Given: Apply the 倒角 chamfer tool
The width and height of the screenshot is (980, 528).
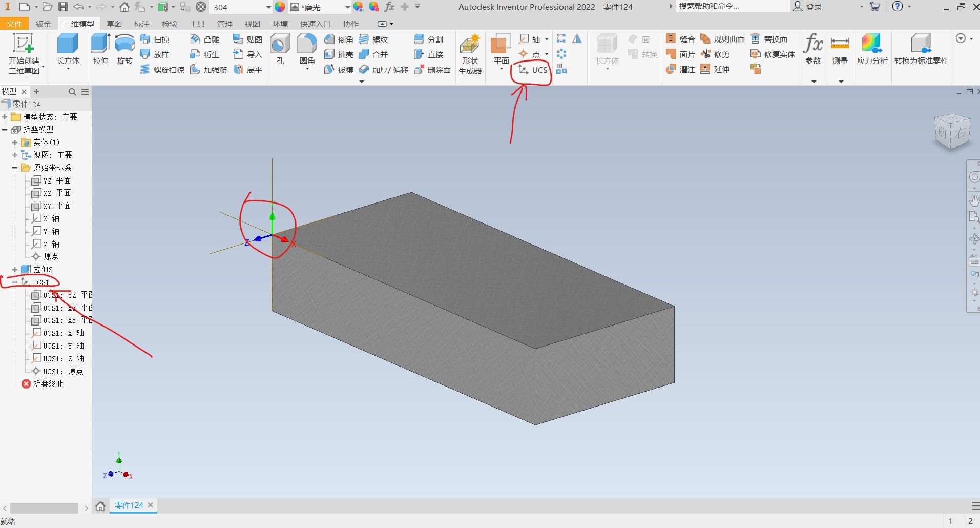Looking at the screenshot, I should pyautogui.click(x=339, y=39).
